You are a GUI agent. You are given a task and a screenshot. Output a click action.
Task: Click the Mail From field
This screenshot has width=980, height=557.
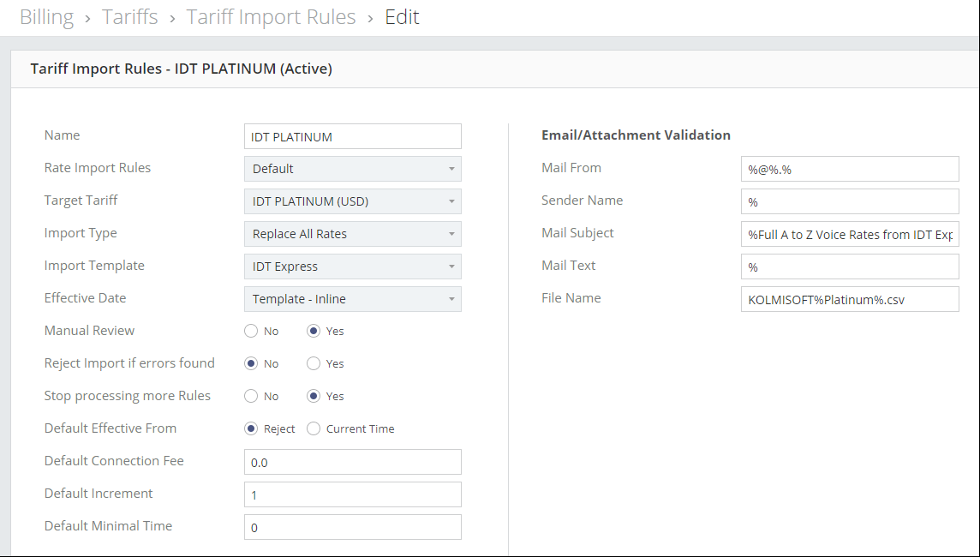pyautogui.click(x=850, y=169)
